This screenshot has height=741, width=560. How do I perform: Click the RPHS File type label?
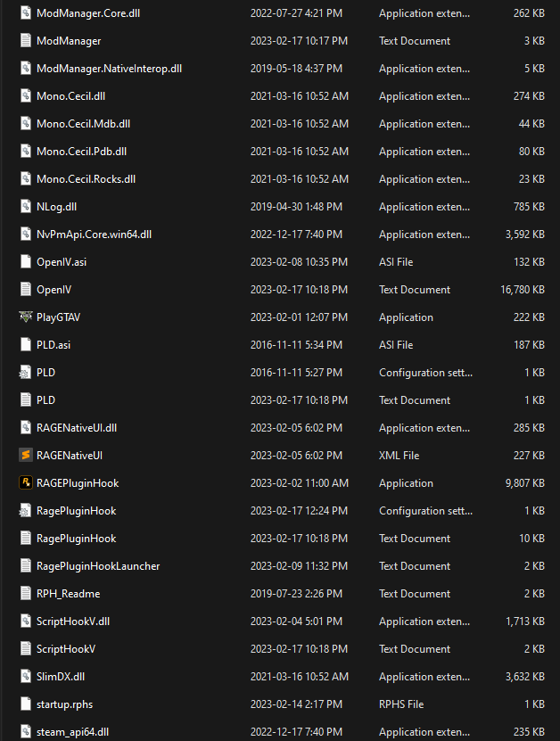[x=401, y=704]
